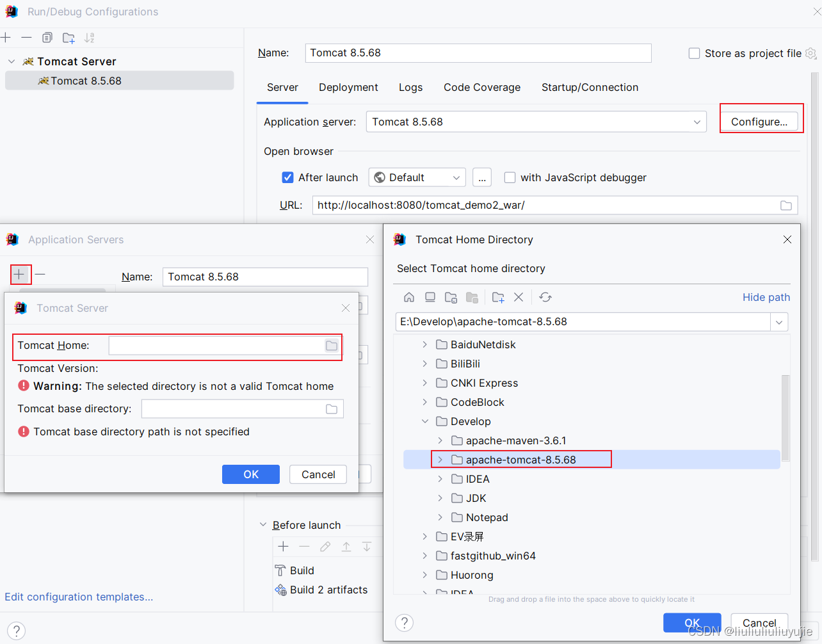The height and width of the screenshot is (644, 822).
Task: Remove application server with minus icon
Action: [40, 275]
